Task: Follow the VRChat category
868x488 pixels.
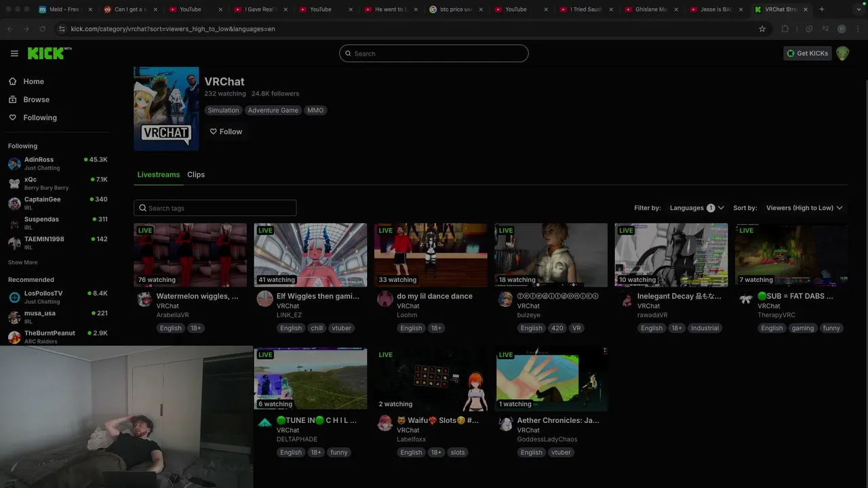Action: tap(226, 131)
